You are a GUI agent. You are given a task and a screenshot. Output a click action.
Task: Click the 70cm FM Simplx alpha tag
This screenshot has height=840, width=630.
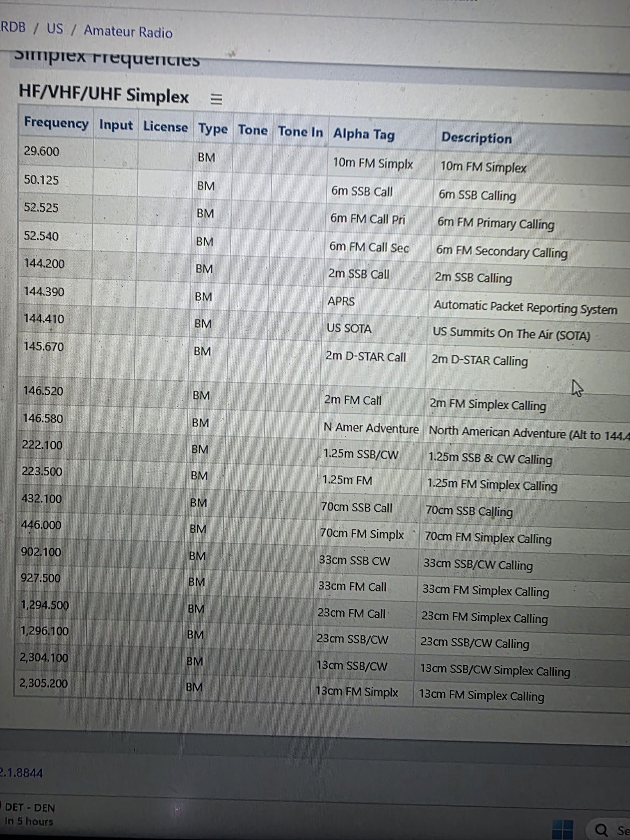pyautogui.click(x=362, y=534)
